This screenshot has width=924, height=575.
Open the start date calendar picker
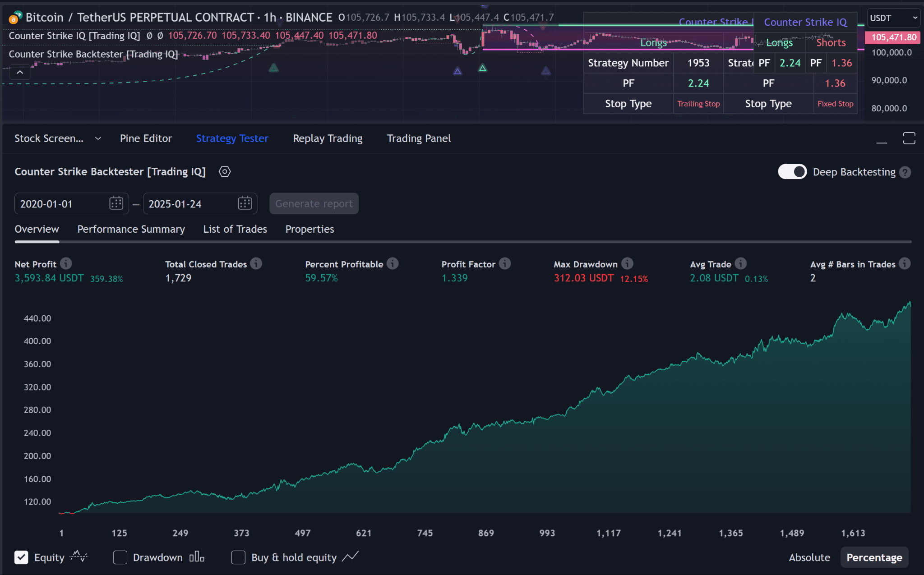coord(116,203)
